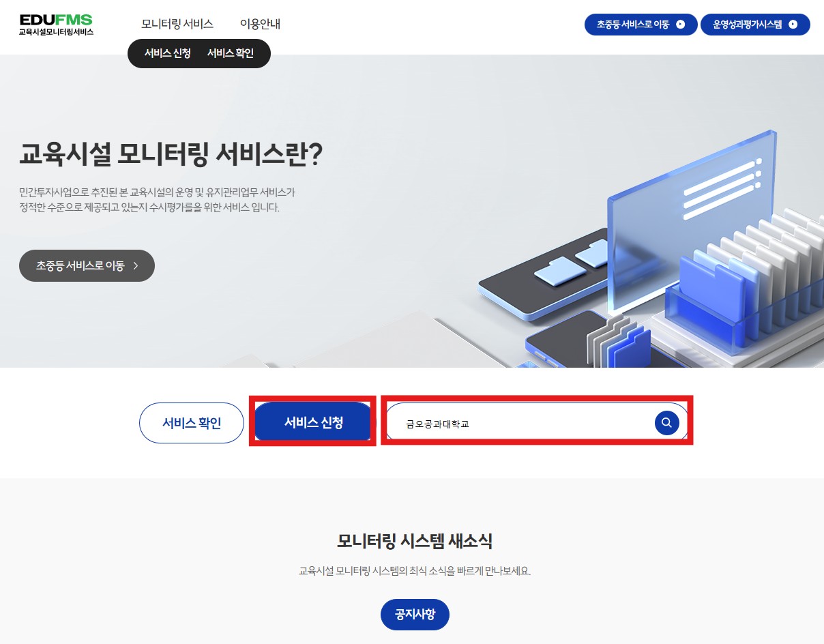Image resolution: width=824 pixels, height=644 pixels.
Task: Click the 공지사항 button
Action: (415, 615)
